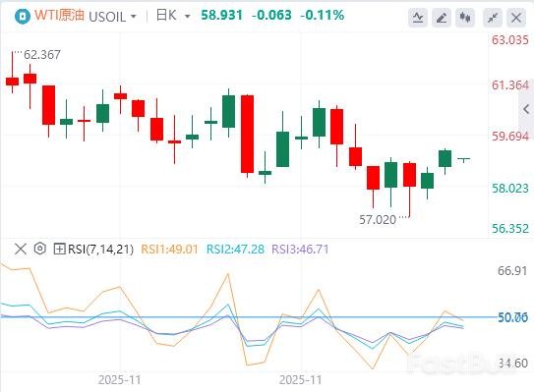Click the RSI3:46.71 value

[300, 250]
